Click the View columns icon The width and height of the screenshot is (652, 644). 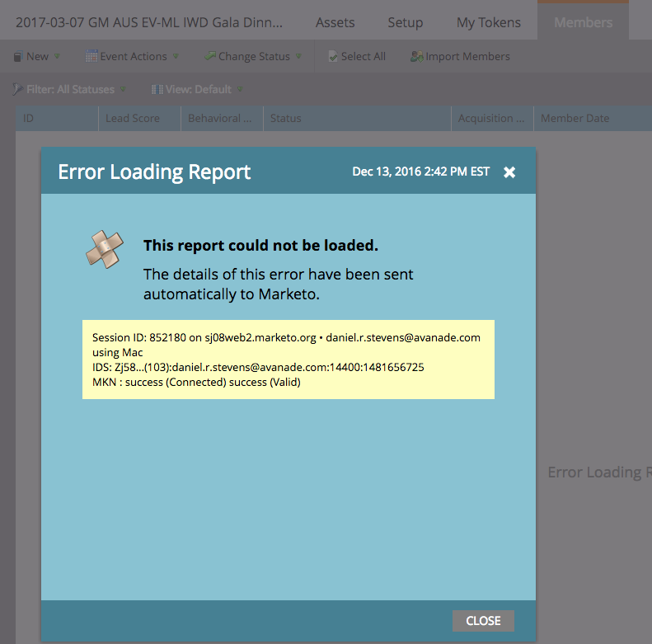coord(157,89)
